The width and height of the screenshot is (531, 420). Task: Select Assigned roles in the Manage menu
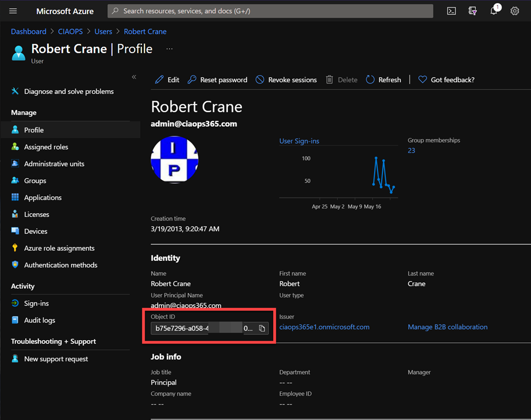point(46,147)
